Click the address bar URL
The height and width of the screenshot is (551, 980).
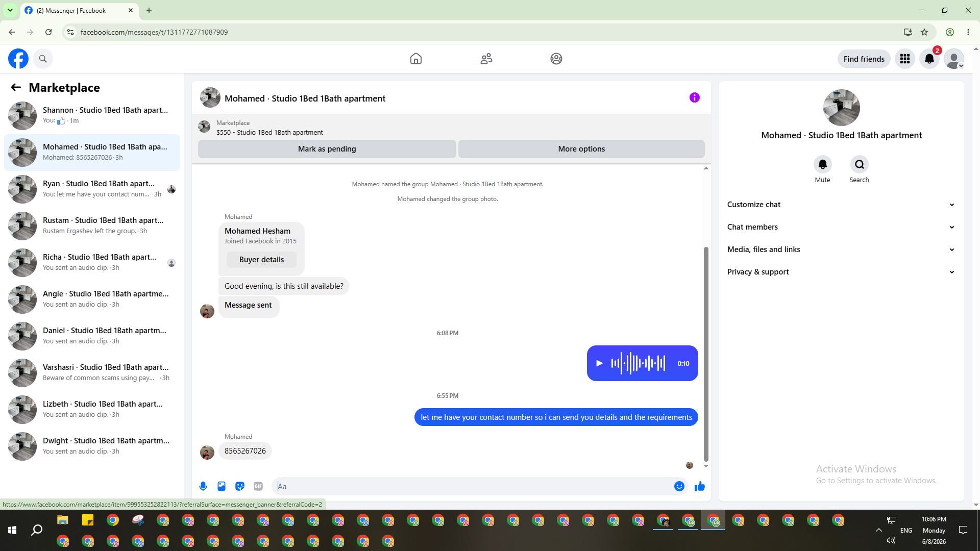(x=154, y=32)
